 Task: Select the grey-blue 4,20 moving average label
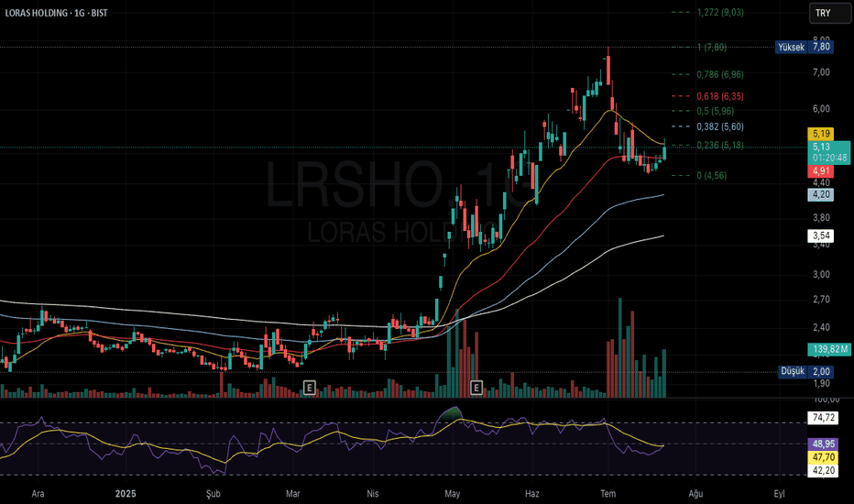pos(821,194)
